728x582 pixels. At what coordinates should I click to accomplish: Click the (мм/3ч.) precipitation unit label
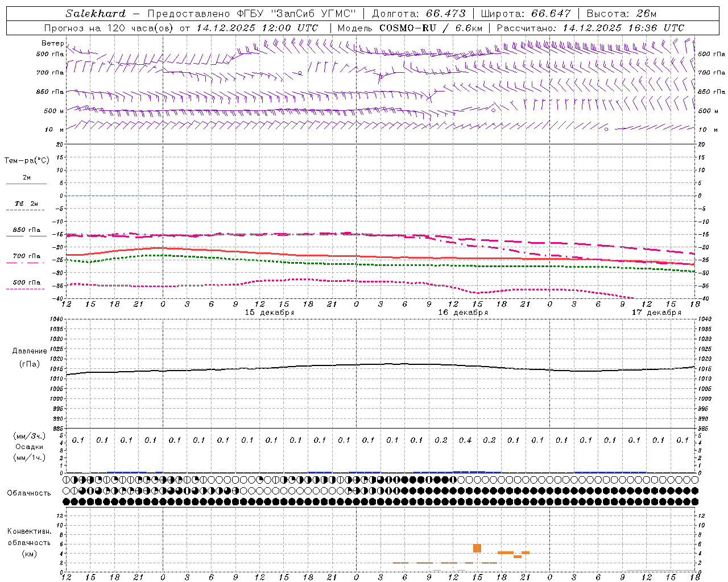pyautogui.click(x=30, y=436)
